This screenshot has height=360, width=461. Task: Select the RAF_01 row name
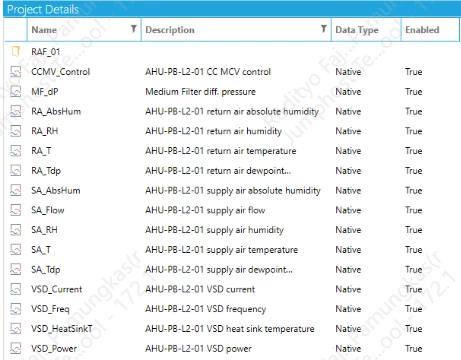coord(46,52)
